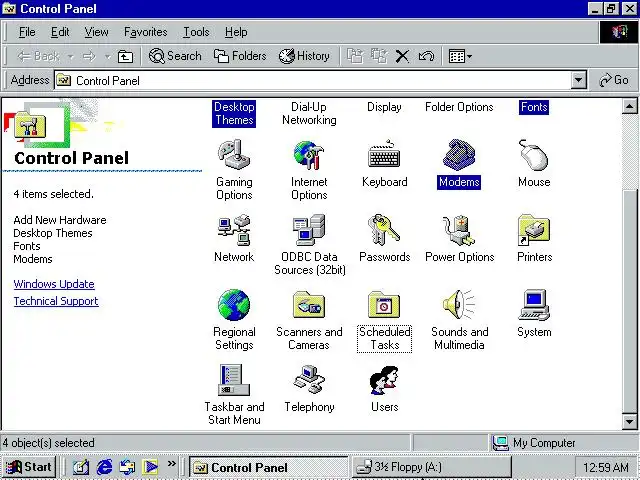
Task: Click the Copy To toolbar icon
Action: 379,56
